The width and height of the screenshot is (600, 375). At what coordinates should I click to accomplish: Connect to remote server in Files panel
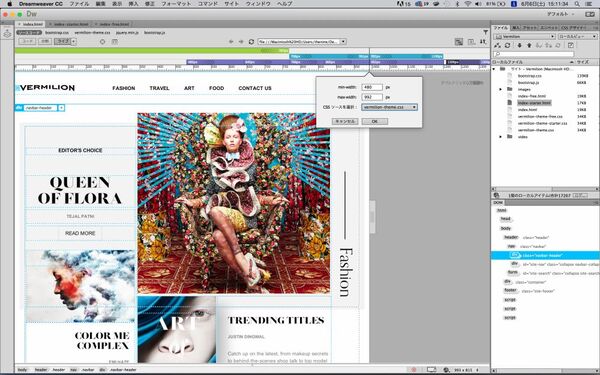tap(497, 45)
